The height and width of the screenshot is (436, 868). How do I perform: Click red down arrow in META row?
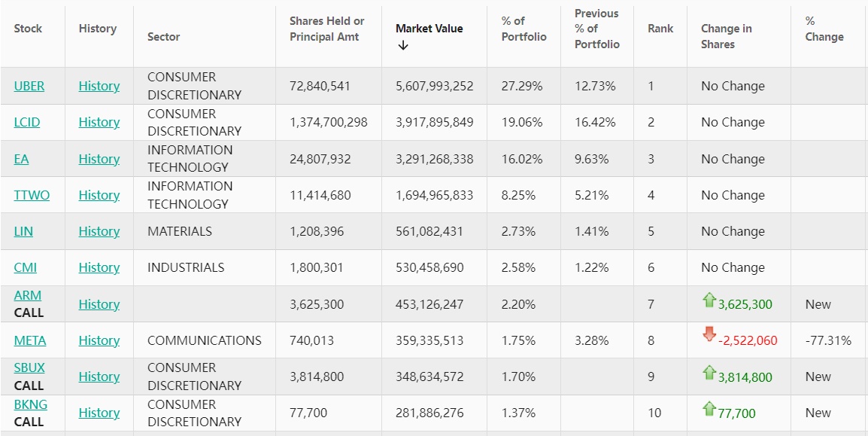pyautogui.click(x=709, y=335)
